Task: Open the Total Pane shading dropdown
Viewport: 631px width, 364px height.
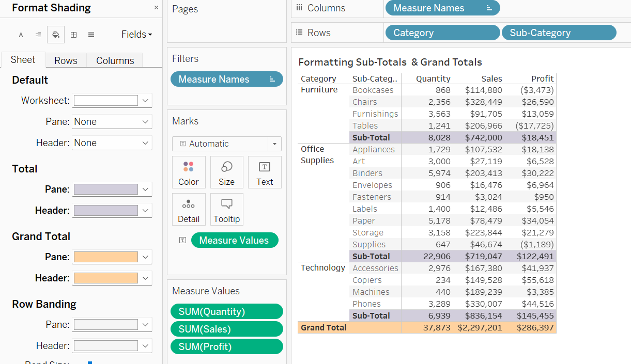Action: click(x=145, y=189)
